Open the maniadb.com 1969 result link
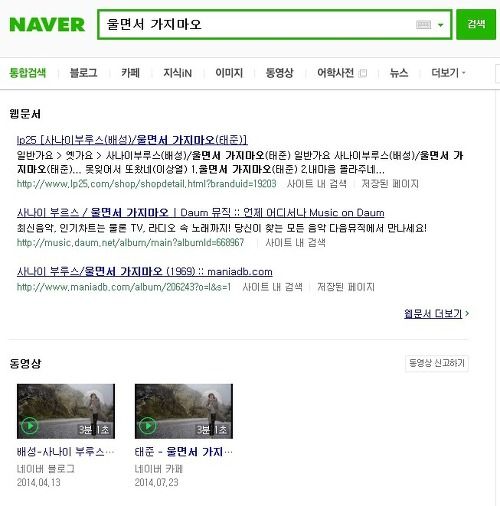 [145, 271]
